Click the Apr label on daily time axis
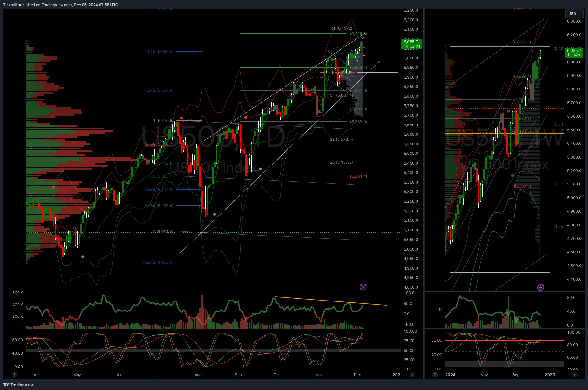588x390 pixels. (37, 375)
